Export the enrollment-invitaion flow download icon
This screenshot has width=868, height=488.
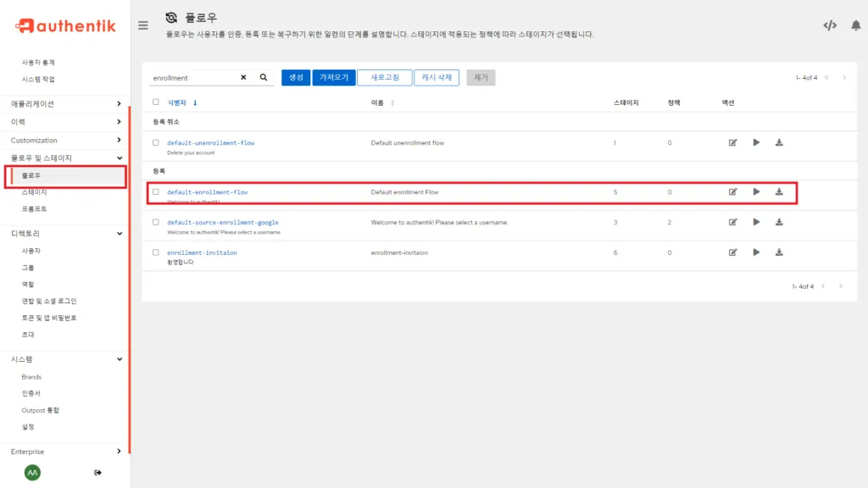tap(779, 252)
